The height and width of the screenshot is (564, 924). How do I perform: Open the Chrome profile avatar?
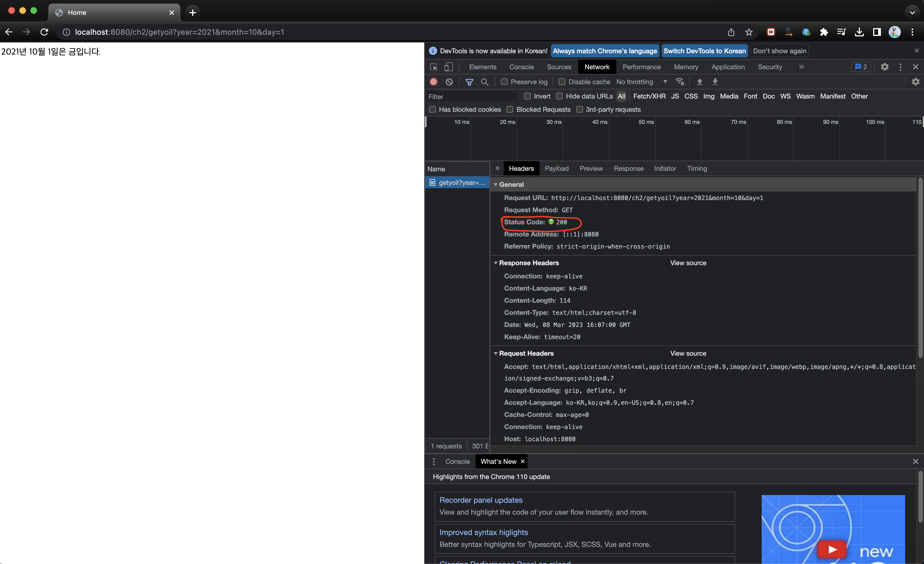tap(894, 32)
